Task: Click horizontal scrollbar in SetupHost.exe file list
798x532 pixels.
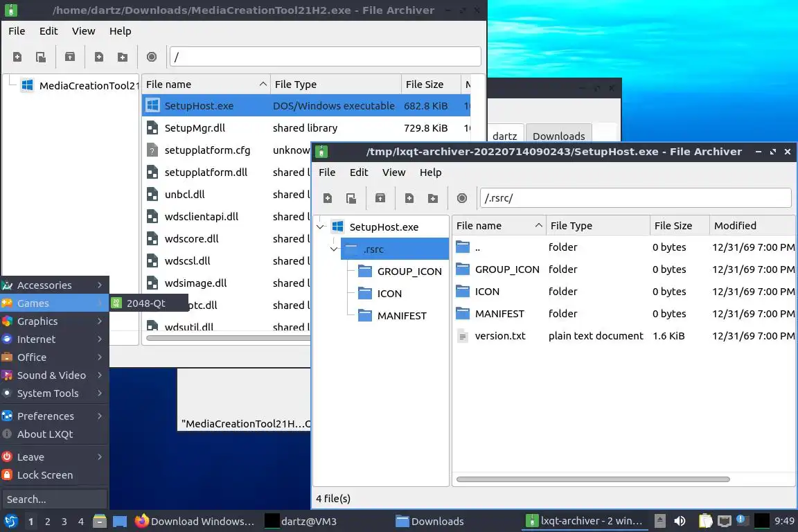Action: click(593, 479)
